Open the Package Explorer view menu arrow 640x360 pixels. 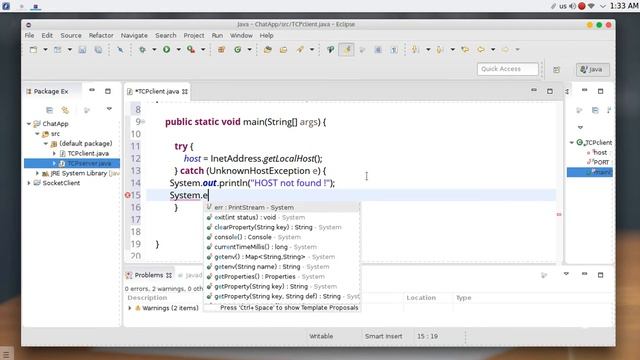[109, 109]
